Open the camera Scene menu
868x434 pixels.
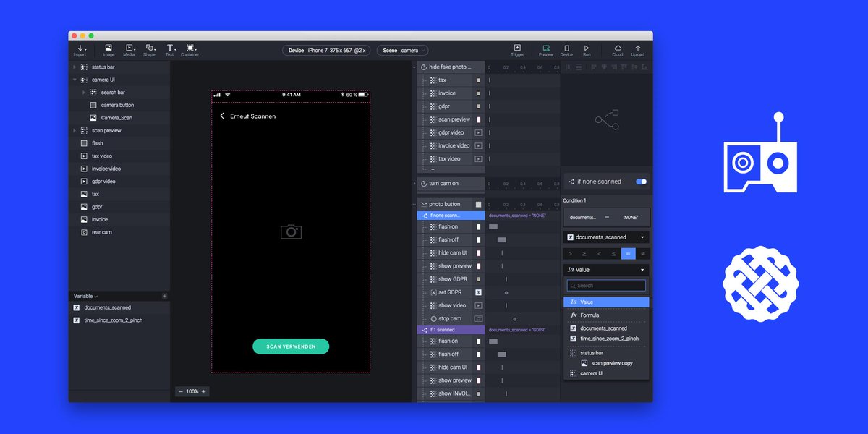point(401,50)
